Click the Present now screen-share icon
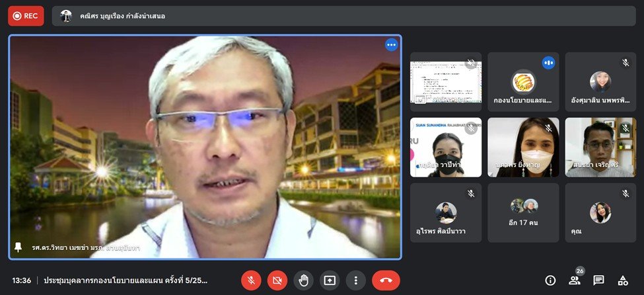644x295 pixels. [x=330, y=280]
